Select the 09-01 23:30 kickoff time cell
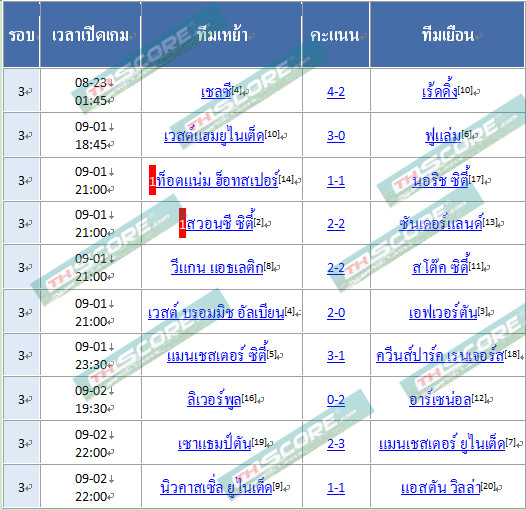The height and width of the screenshot is (510, 526). tap(91, 355)
